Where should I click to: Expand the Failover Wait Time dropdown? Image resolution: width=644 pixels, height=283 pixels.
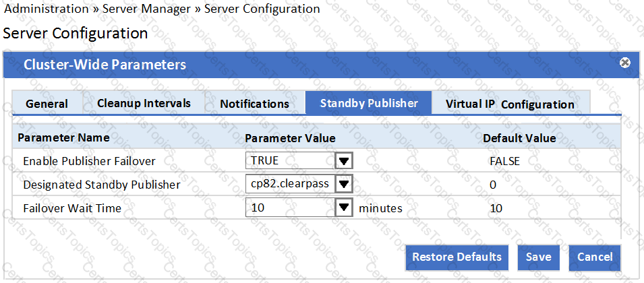pos(344,208)
